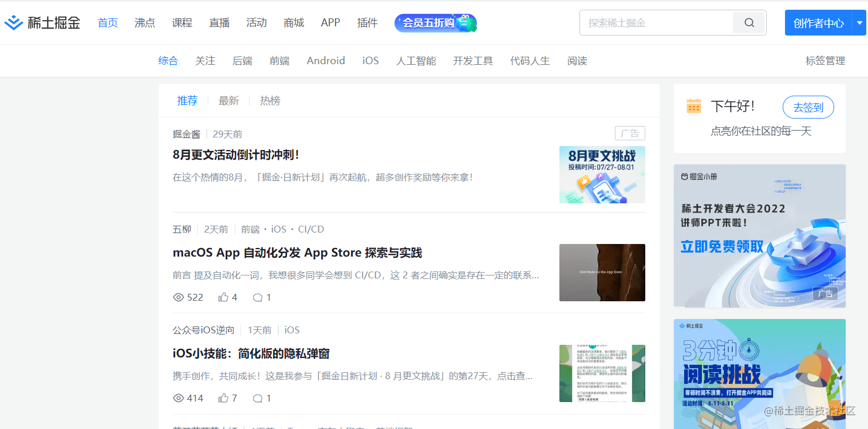
Task: Open 标签管理 link
Action: click(825, 61)
